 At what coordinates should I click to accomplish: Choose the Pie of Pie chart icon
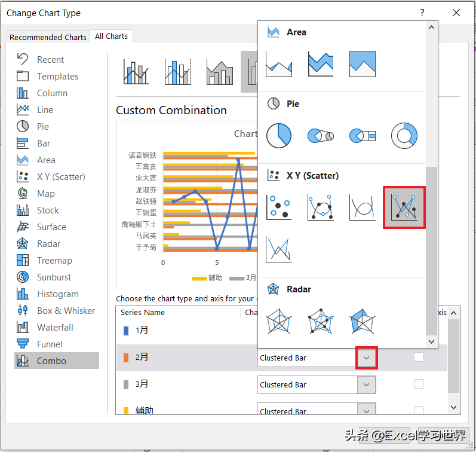coord(321,136)
